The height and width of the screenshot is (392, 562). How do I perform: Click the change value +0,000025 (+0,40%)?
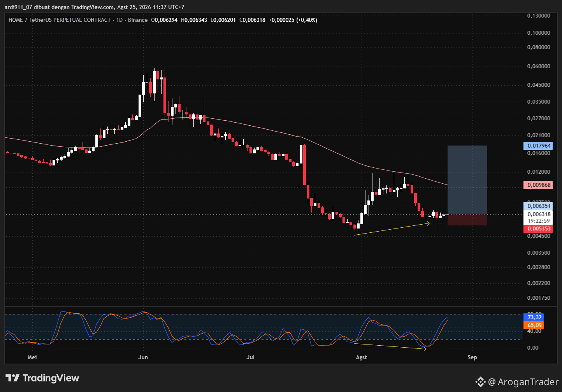point(293,20)
